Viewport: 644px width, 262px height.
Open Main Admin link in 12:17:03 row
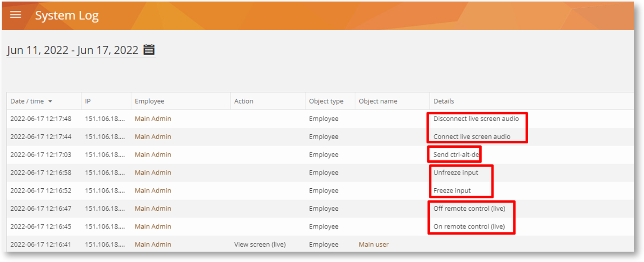153,155
